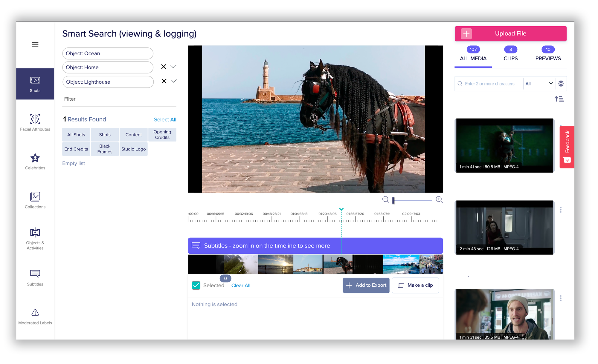Click the hamburger menu icon
This screenshot has width=598, height=364.
point(35,44)
